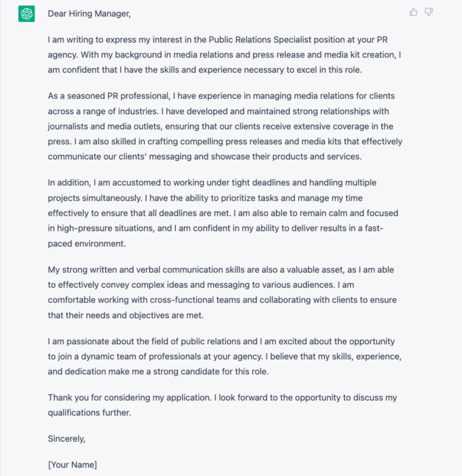Click the thumbs down feedback icon
The image size is (462, 476).
(x=429, y=12)
